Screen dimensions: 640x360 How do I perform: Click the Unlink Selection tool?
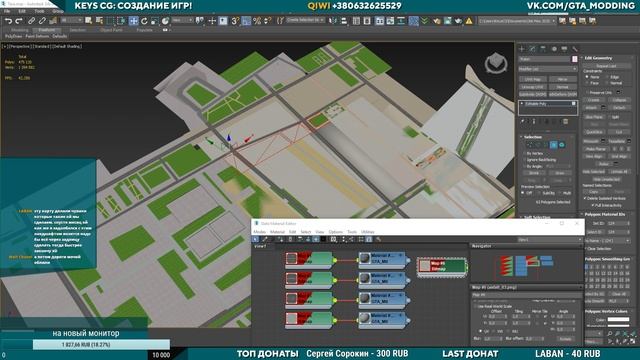pyautogui.click(x=42, y=21)
